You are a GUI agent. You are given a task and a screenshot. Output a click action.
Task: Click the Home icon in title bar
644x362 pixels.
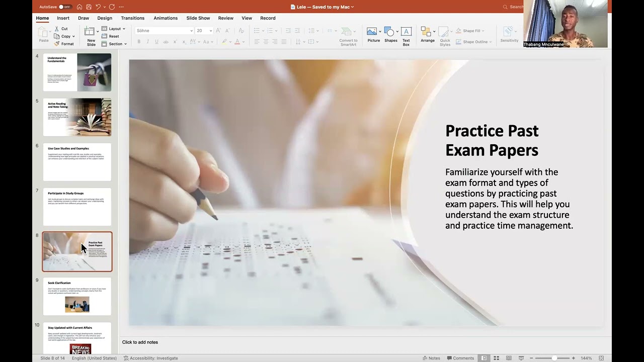[x=79, y=7]
